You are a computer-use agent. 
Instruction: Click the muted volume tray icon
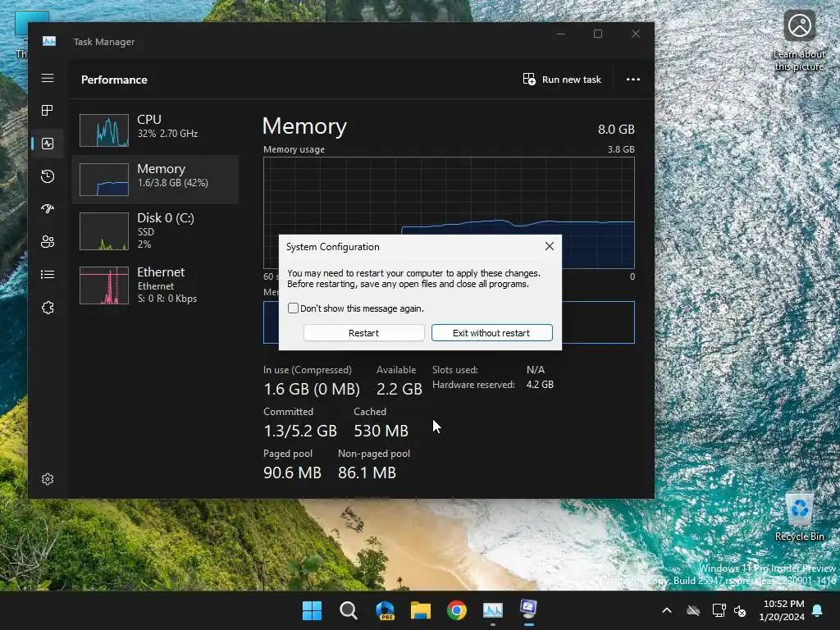pos(741,610)
